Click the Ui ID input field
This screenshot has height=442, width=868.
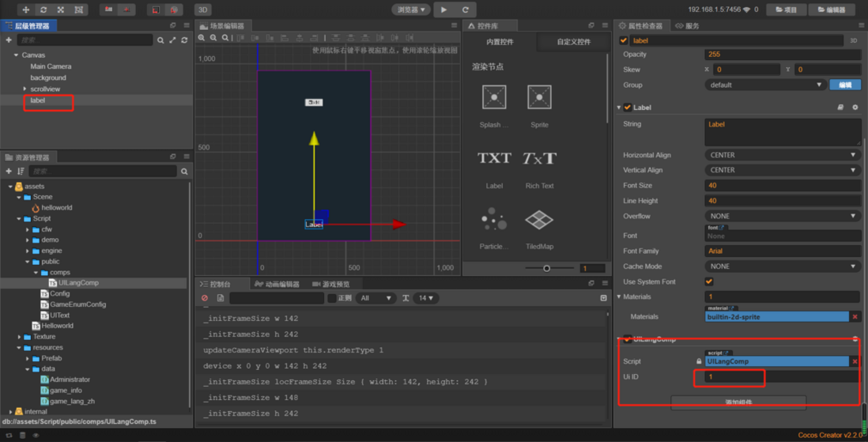[783, 376]
